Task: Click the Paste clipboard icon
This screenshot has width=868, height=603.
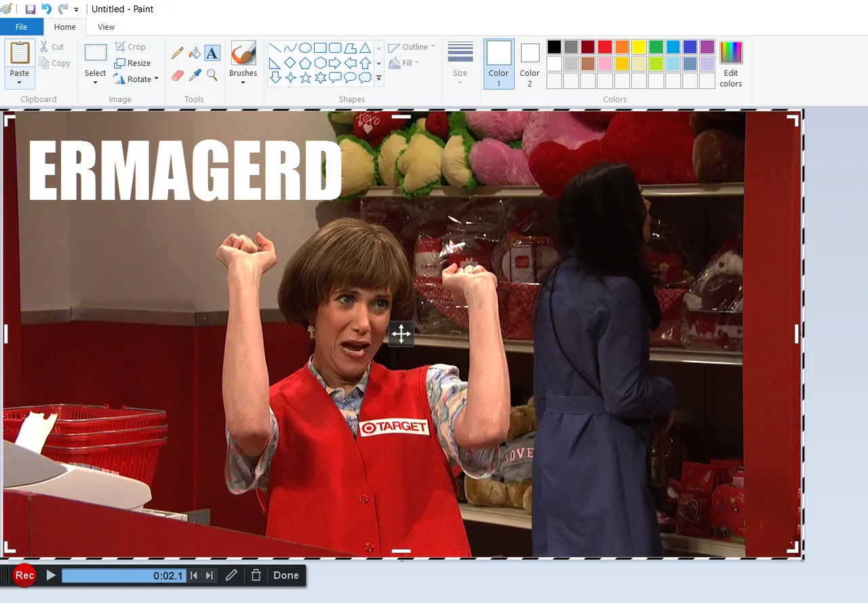Action: tap(20, 53)
